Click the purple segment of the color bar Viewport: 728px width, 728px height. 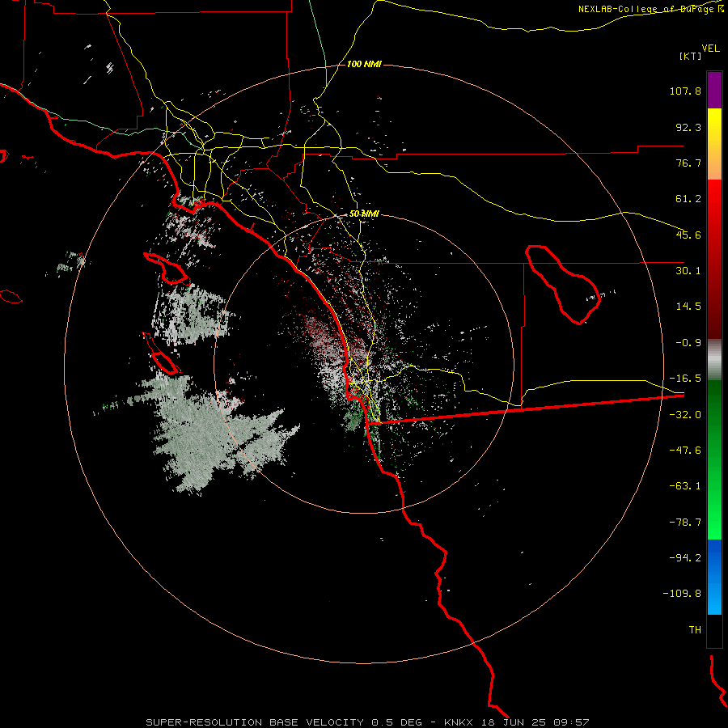coord(714,90)
